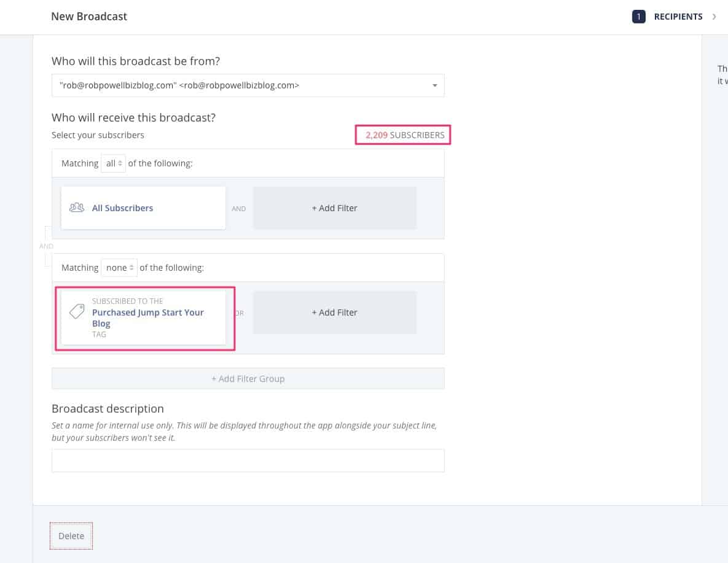Add Filter next to the purchased tag
728x563 pixels.
(334, 313)
